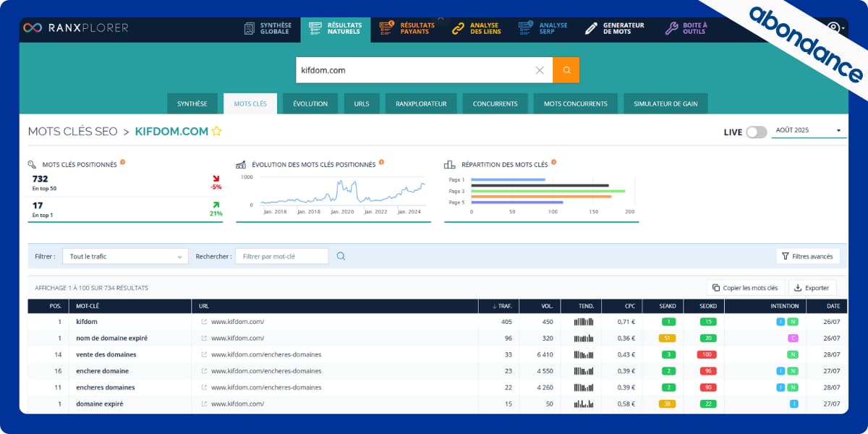Open external link icon for encheres domaines row
Viewport: 868px width, 434px height.
pyautogui.click(x=204, y=387)
